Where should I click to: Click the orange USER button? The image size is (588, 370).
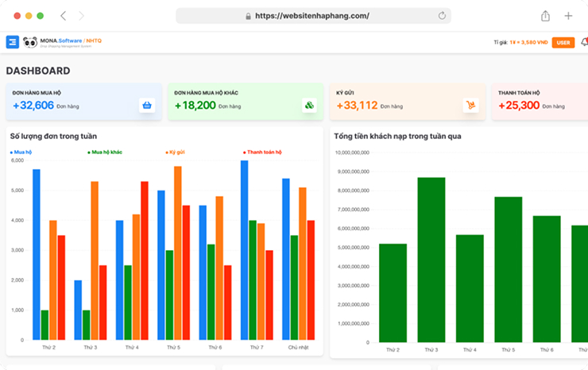(563, 42)
